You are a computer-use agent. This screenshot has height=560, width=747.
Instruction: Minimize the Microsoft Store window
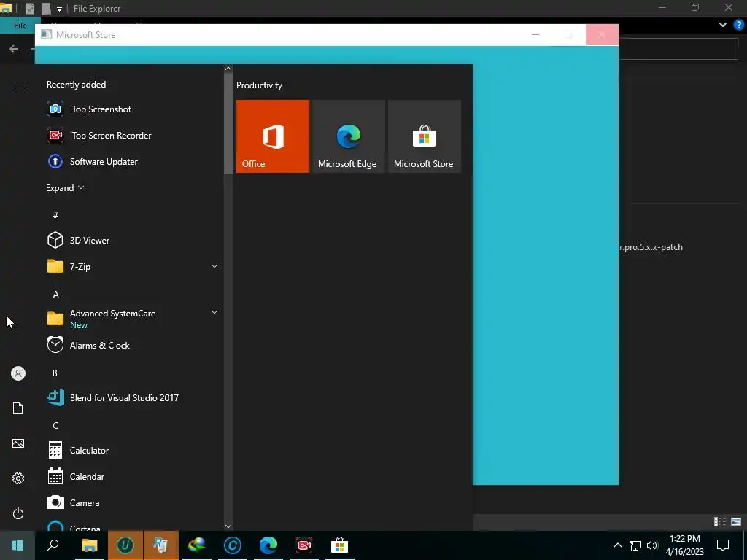click(x=535, y=35)
